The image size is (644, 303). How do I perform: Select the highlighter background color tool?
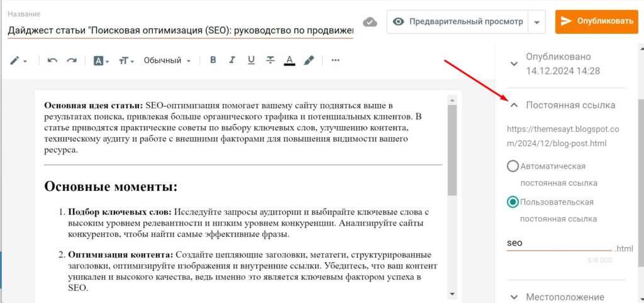pos(309,60)
